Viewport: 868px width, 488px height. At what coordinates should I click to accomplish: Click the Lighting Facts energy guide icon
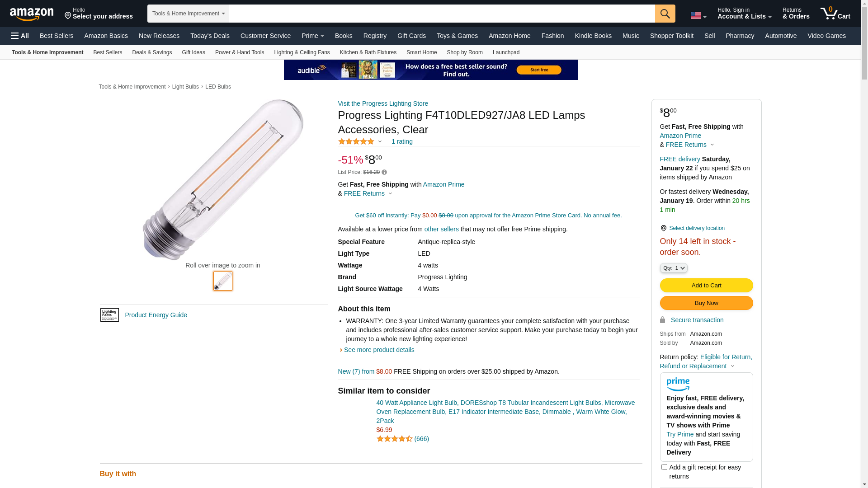click(x=109, y=315)
